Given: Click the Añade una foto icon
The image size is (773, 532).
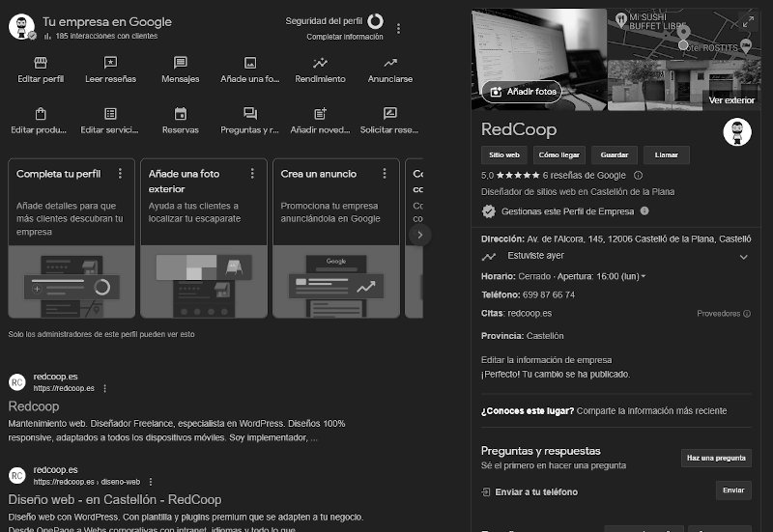Looking at the screenshot, I should tap(250, 63).
